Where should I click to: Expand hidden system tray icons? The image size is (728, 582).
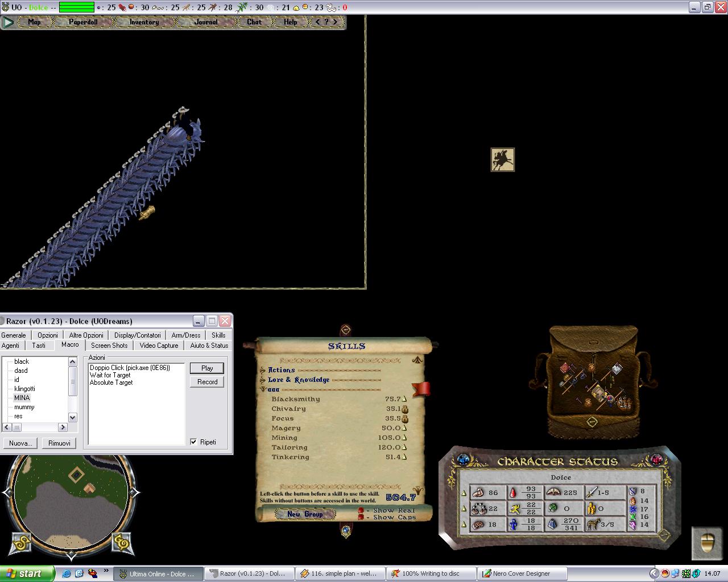point(654,573)
